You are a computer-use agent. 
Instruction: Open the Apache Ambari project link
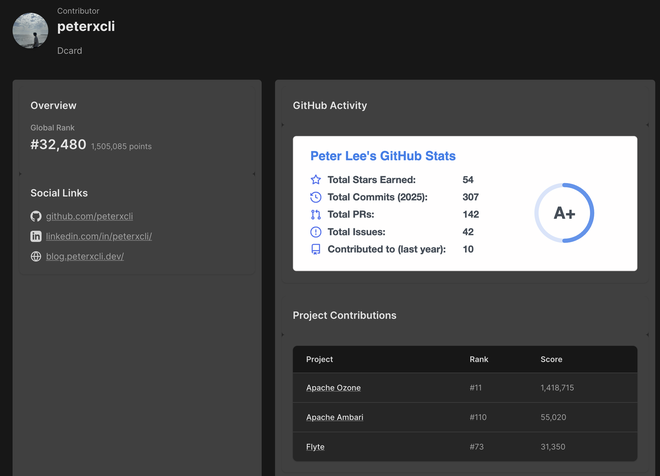(x=335, y=417)
